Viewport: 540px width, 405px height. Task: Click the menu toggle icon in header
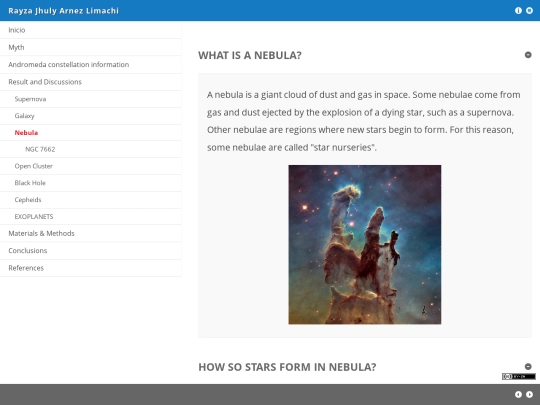click(x=529, y=11)
